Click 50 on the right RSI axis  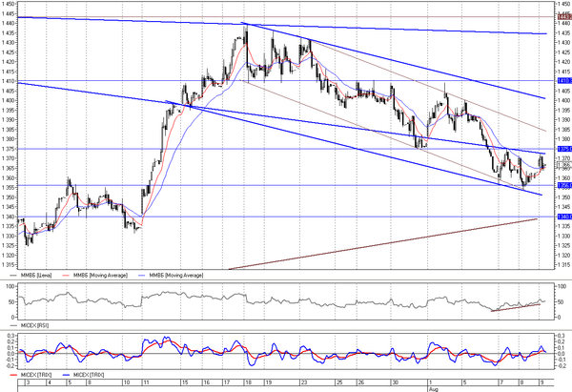tap(562, 301)
